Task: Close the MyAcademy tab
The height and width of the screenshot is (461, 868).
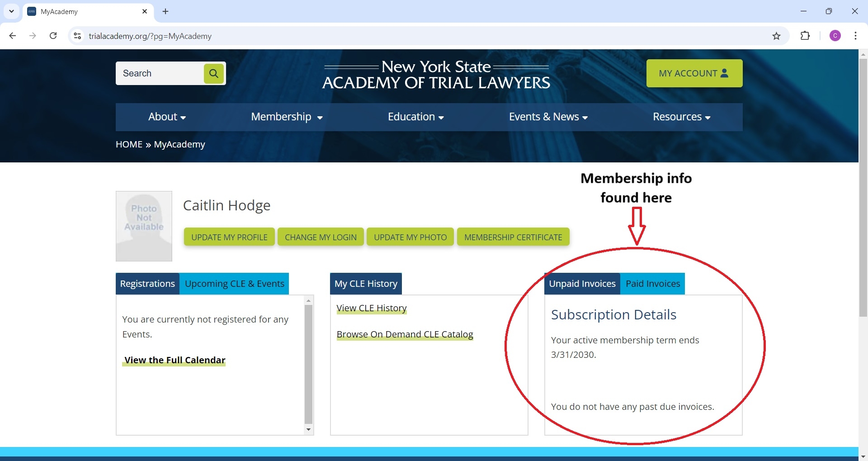Action: click(x=145, y=11)
